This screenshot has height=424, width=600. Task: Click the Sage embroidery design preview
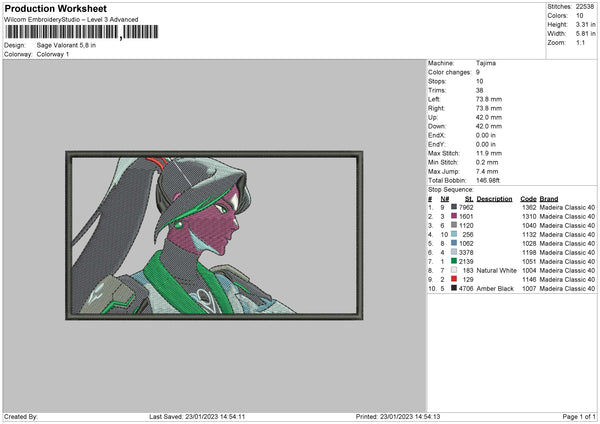click(x=214, y=235)
